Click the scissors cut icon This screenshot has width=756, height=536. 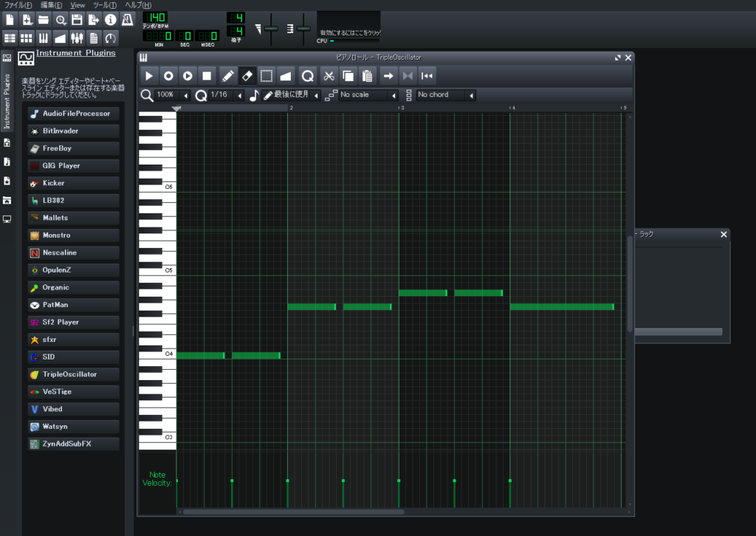pyautogui.click(x=329, y=75)
